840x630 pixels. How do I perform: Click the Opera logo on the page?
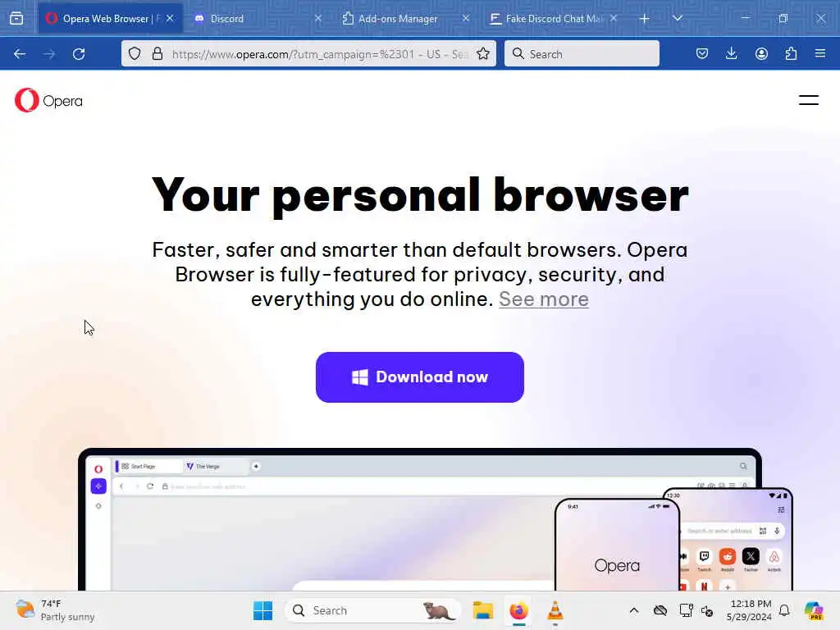click(x=48, y=100)
